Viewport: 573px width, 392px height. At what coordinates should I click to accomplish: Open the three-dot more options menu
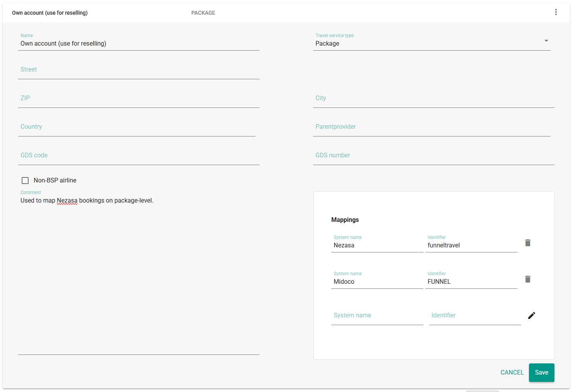pos(556,12)
